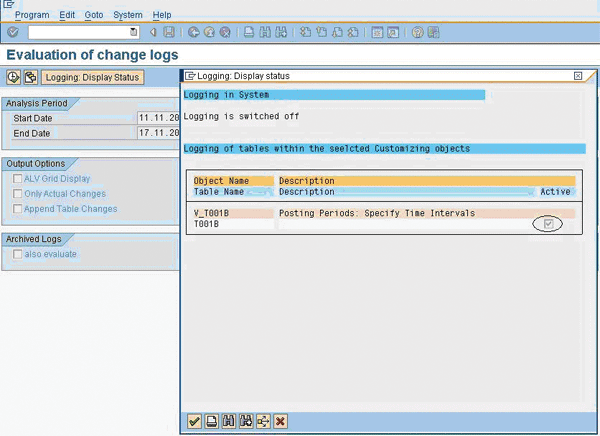The image size is (600, 436).
Task: Open the Program menu
Action: pyautogui.click(x=32, y=15)
